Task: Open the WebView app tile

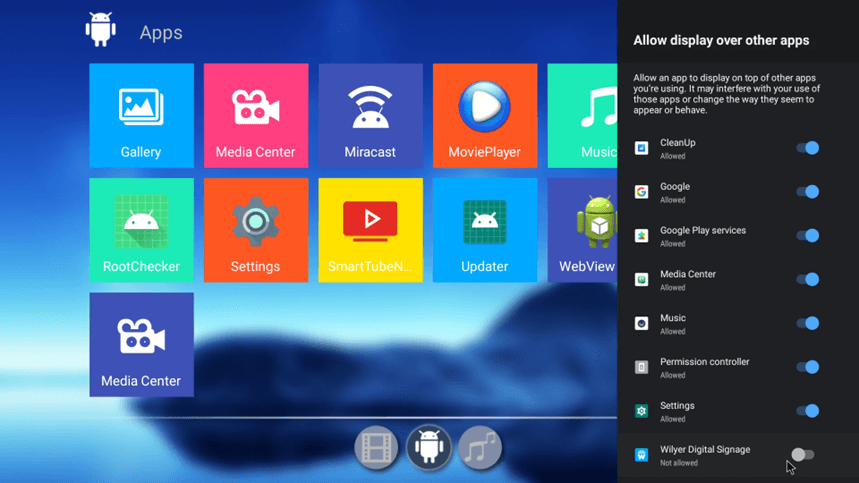Action: tap(582, 230)
